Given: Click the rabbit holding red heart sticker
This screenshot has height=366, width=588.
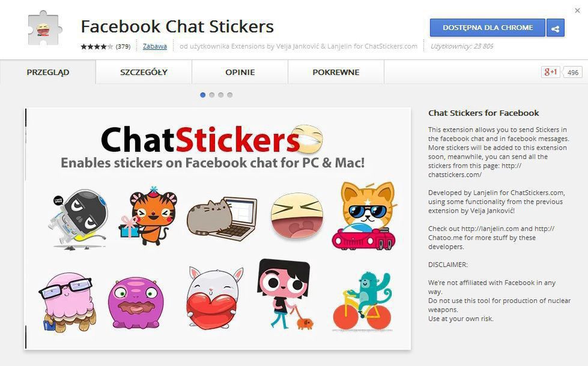Looking at the screenshot, I should 214,298.
